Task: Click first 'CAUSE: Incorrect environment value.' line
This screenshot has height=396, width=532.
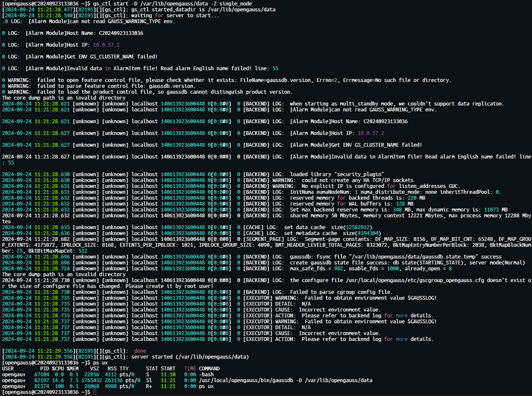Action: (x=328, y=309)
